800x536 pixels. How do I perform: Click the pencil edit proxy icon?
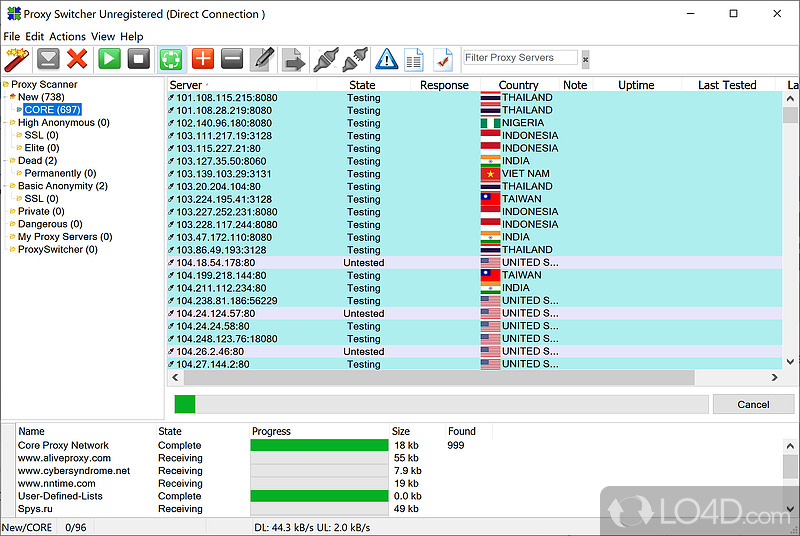point(261,59)
